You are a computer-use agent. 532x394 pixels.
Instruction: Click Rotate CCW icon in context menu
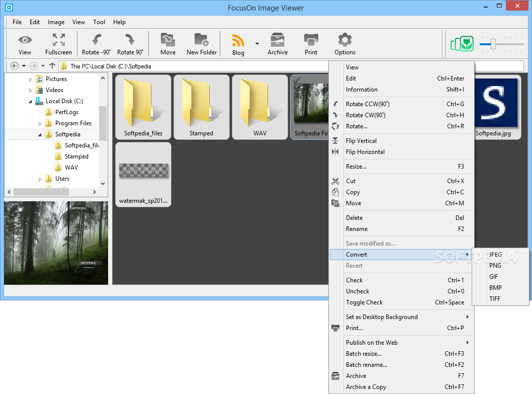tap(335, 104)
